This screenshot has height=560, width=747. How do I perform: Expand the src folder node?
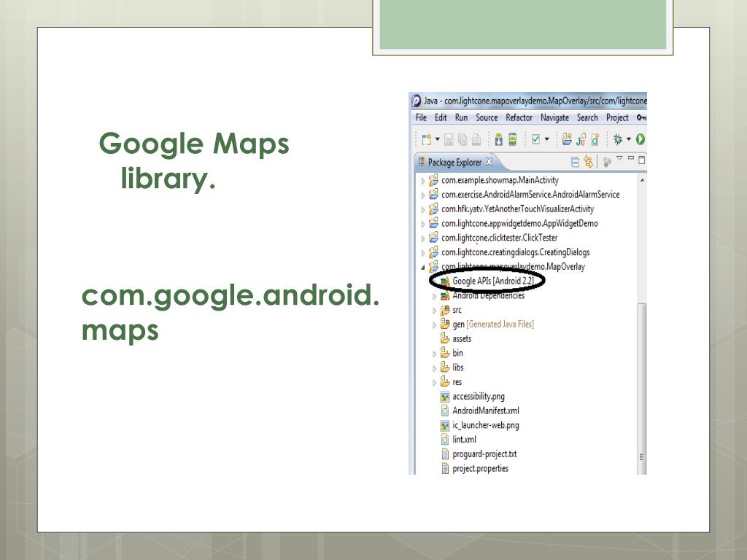[x=435, y=311]
